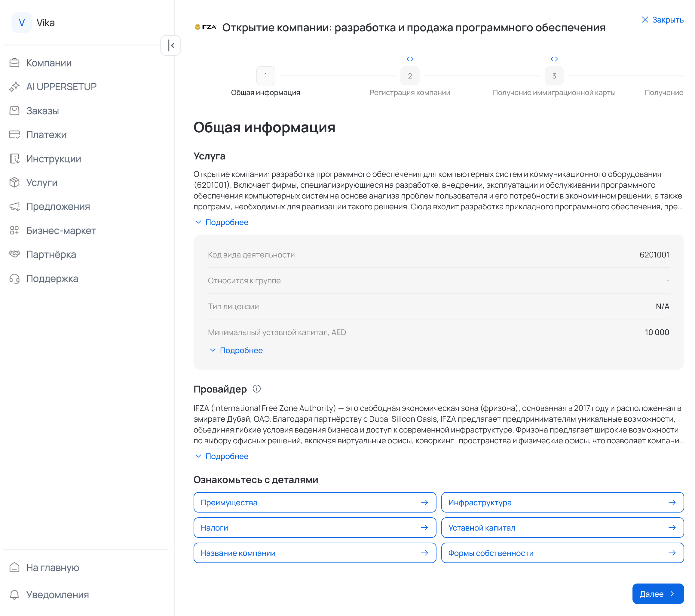Expand Подробнее under the Услуга description
The height and width of the screenshot is (616, 695).
[222, 222]
